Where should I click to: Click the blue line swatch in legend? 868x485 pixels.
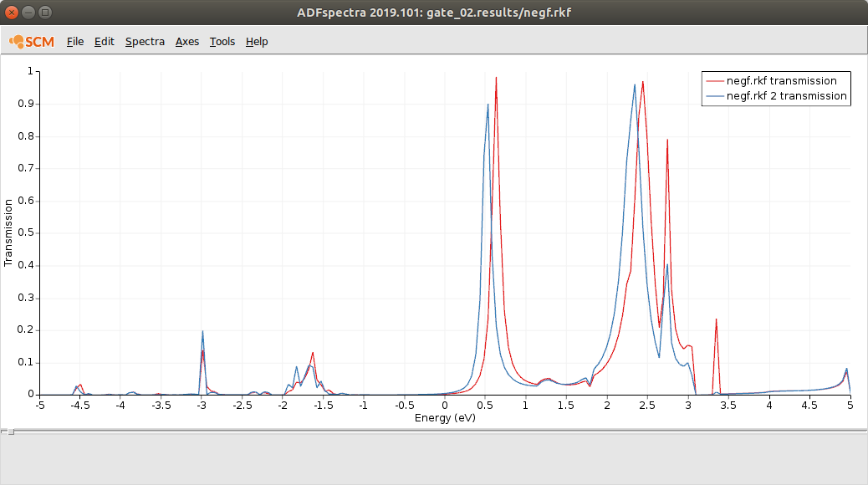(715, 96)
